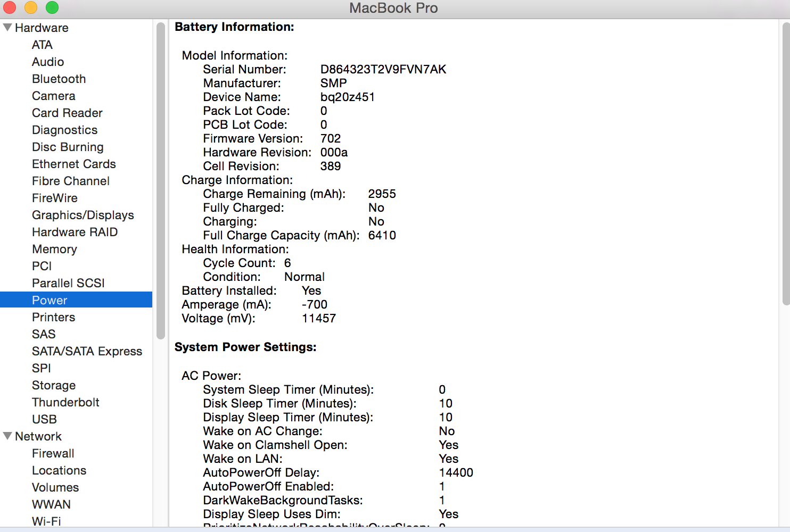This screenshot has height=532, width=790.
Task: Zoom the window with green button
Action: tap(52, 7)
